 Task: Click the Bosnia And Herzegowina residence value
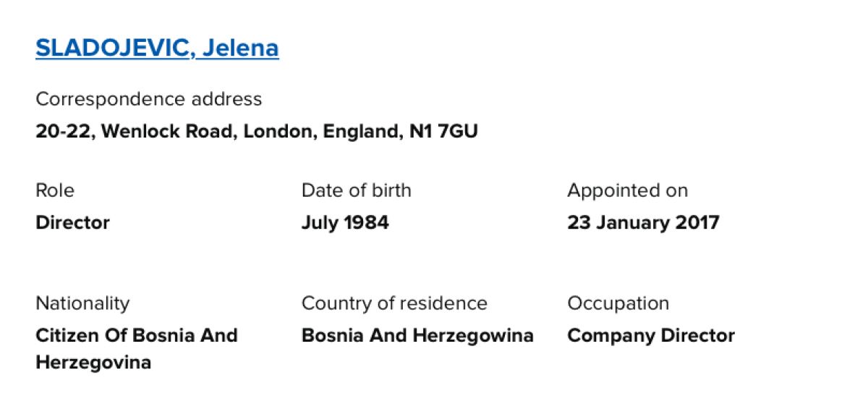(417, 335)
